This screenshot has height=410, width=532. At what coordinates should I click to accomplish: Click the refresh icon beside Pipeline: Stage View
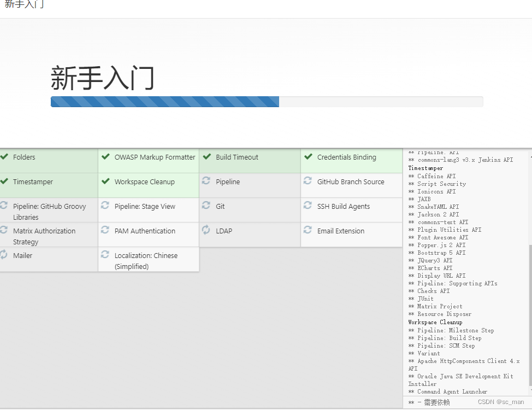[x=105, y=205]
